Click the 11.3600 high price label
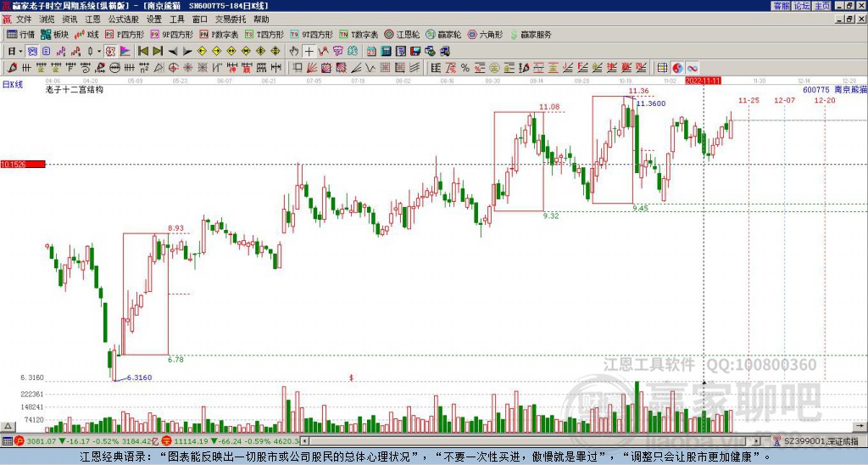The image size is (868, 465). pyautogui.click(x=651, y=104)
